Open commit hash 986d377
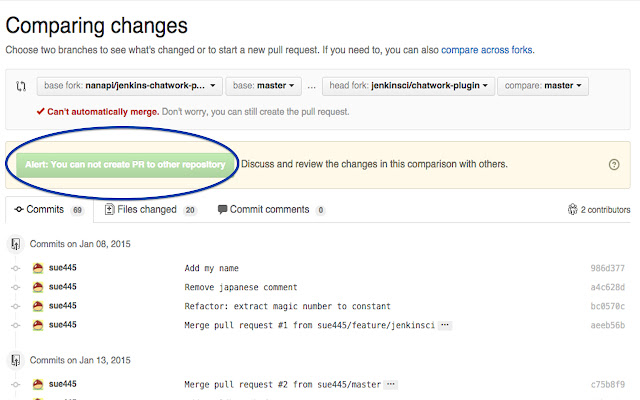This screenshot has width=640, height=400. click(x=608, y=268)
